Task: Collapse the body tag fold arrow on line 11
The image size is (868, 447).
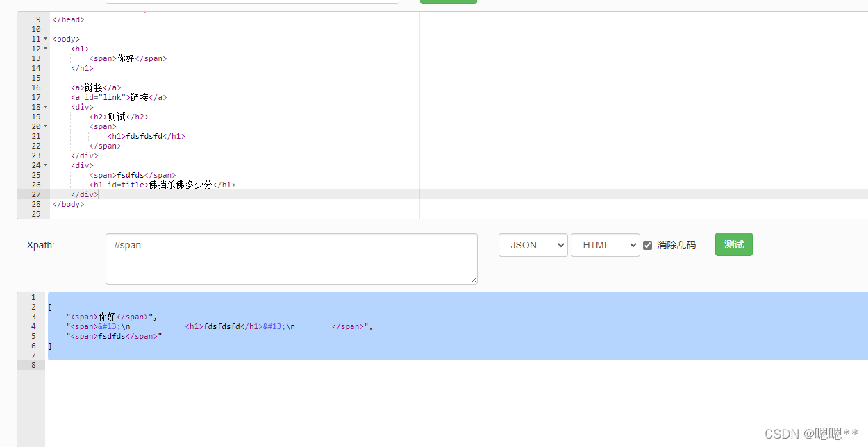Action: pyautogui.click(x=46, y=39)
